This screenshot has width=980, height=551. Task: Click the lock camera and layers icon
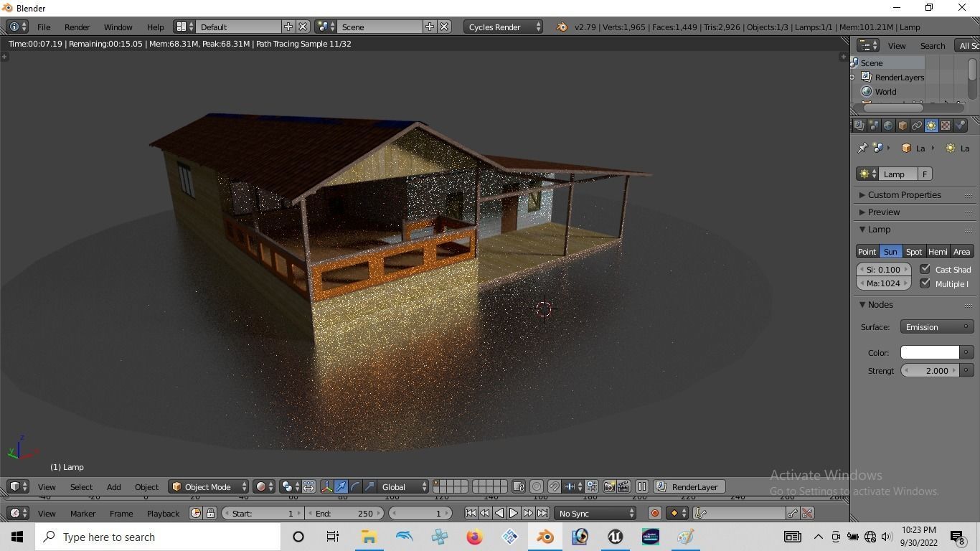(x=519, y=486)
